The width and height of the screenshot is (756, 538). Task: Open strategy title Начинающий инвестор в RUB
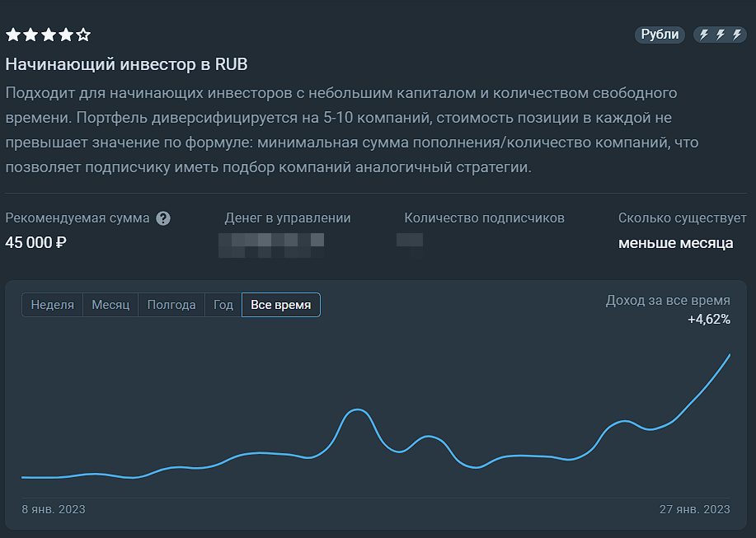[x=126, y=64]
